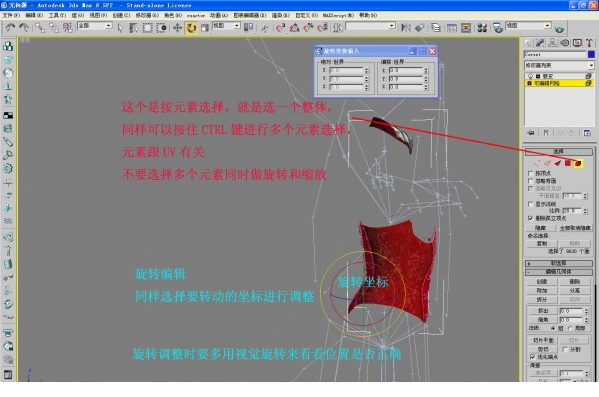The height and width of the screenshot is (397, 599).
Task: Switch to the Motion command panel
Action: click(565, 43)
